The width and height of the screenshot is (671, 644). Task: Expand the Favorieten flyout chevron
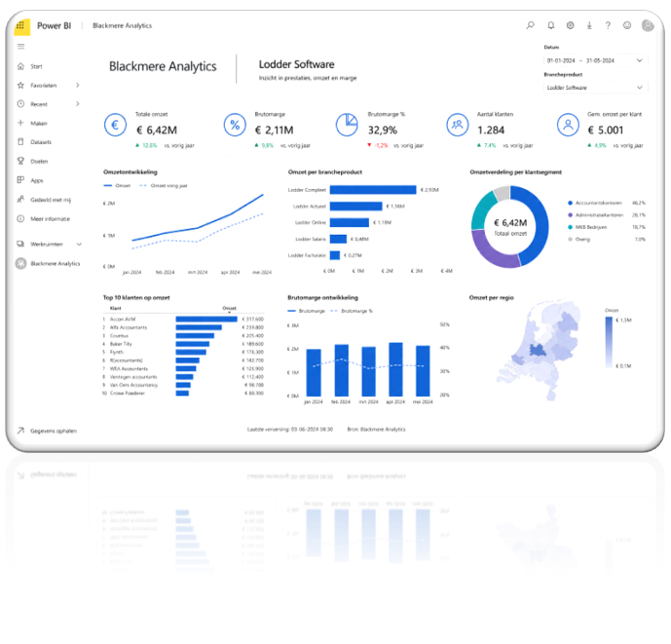(x=78, y=85)
